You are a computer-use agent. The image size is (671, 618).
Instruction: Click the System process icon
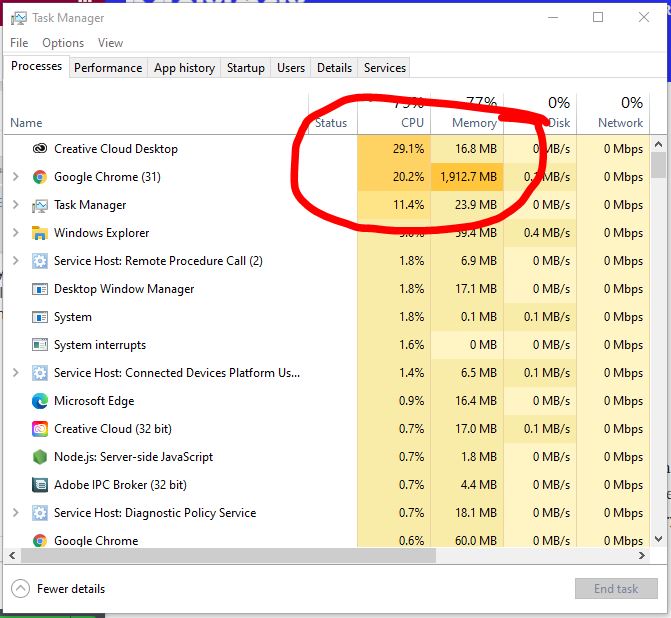tap(40, 317)
